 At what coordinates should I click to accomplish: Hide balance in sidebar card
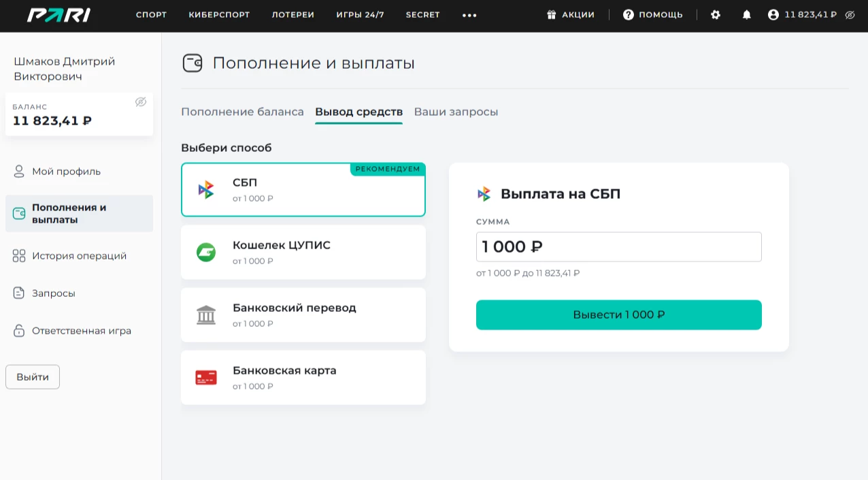(141, 102)
